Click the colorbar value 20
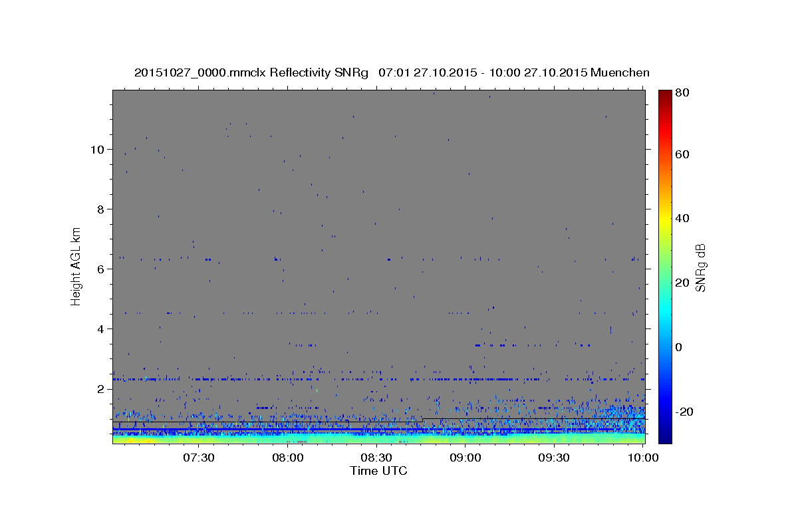The image size is (798, 532). point(684,283)
